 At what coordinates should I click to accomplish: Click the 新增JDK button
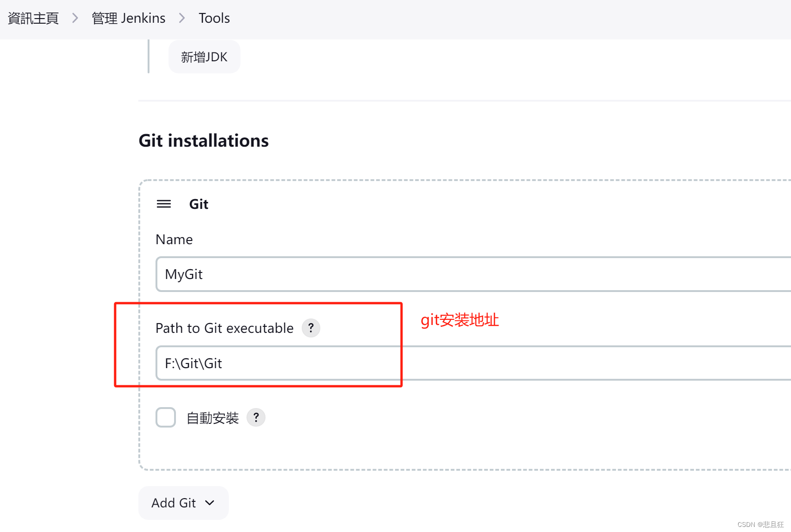[204, 57]
